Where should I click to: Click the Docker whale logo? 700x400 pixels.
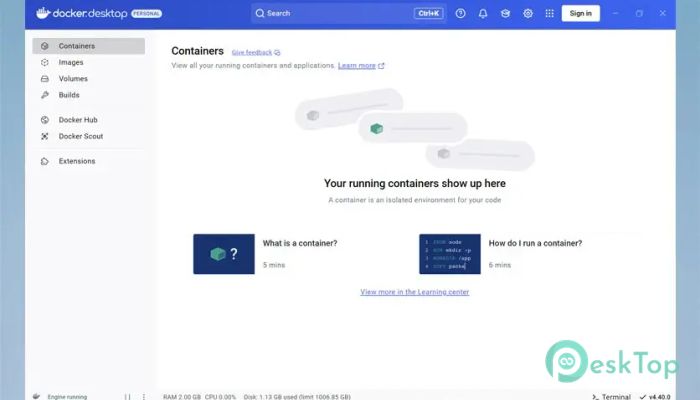[43, 13]
